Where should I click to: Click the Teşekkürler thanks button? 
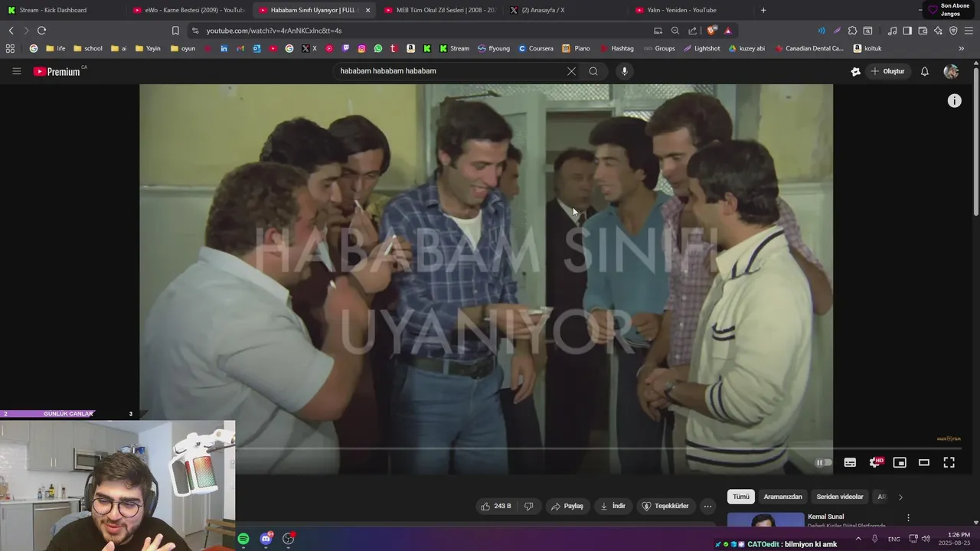pos(665,506)
